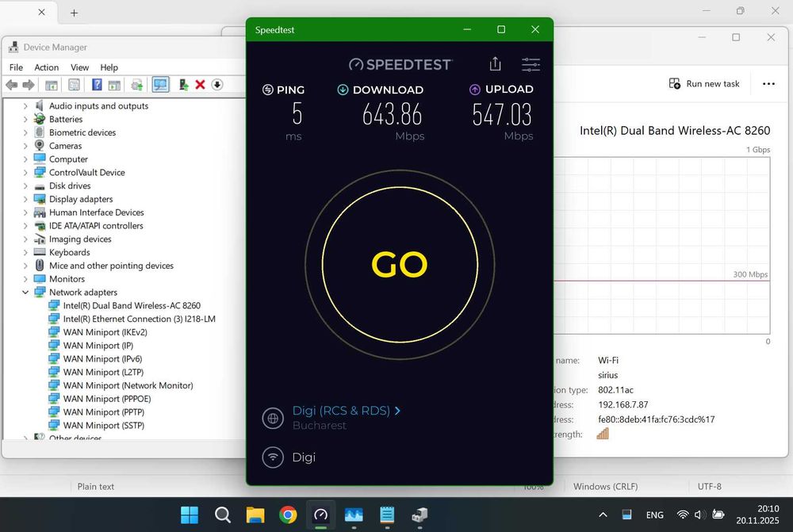
Task: Close the Notepad tab with its X
Action: click(41, 12)
